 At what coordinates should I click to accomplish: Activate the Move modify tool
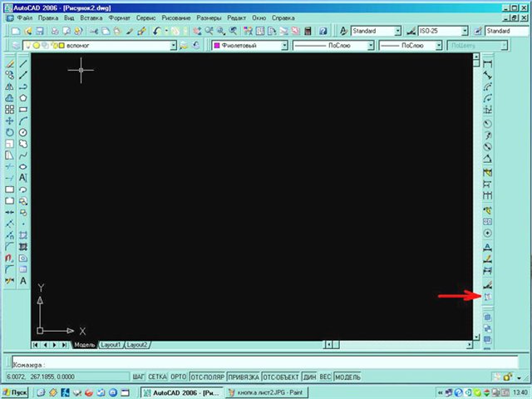pyautogui.click(x=9, y=121)
